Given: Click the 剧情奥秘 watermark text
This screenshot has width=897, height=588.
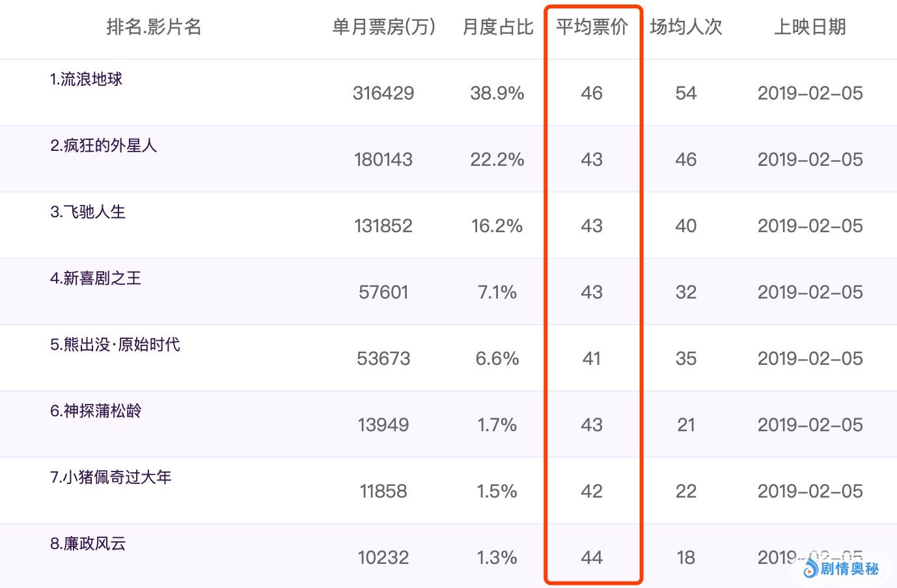Looking at the screenshot, I should point(849,569).
